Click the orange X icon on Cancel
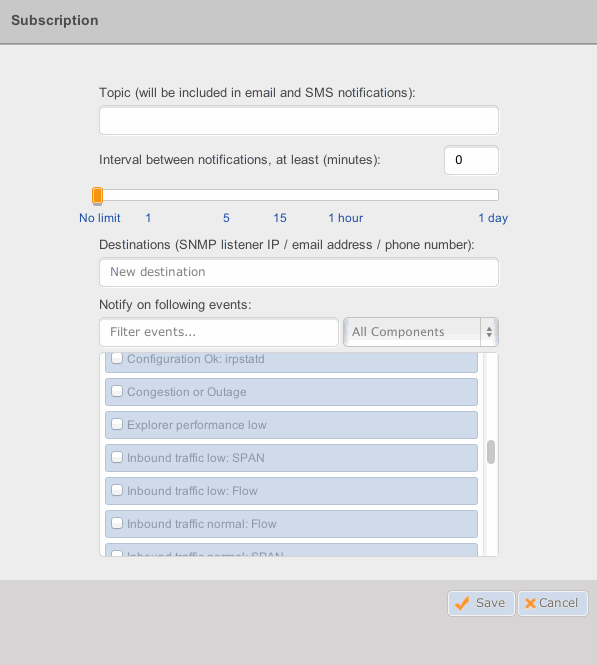This screenshot has width=597, height=665. [530, 603]
